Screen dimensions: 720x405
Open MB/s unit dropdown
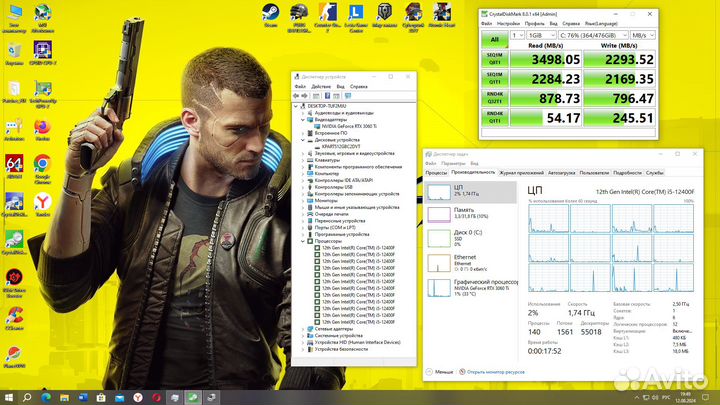click(642, 35)
